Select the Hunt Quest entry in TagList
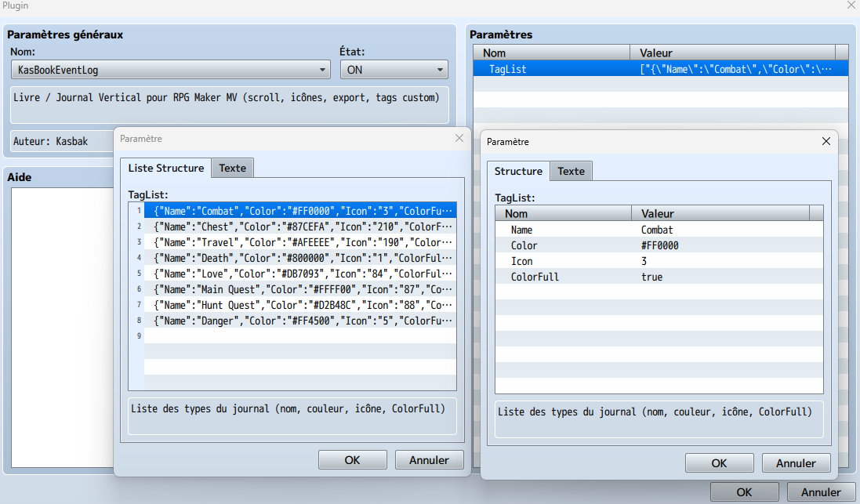Screen dimensions: 860x504 (x=300, y=305)
